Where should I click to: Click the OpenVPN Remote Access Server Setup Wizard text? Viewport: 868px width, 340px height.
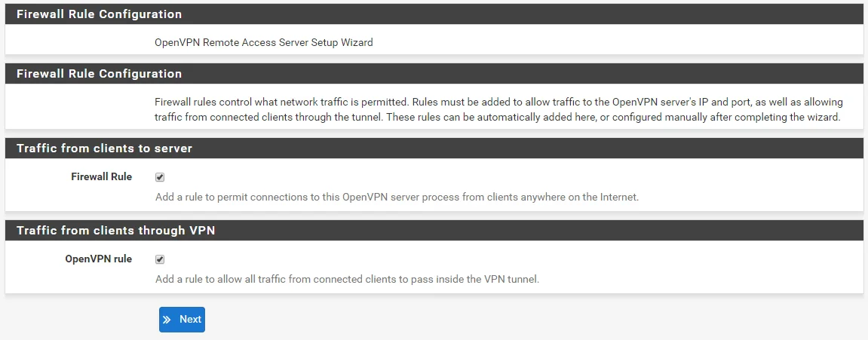tap(263, 43)
